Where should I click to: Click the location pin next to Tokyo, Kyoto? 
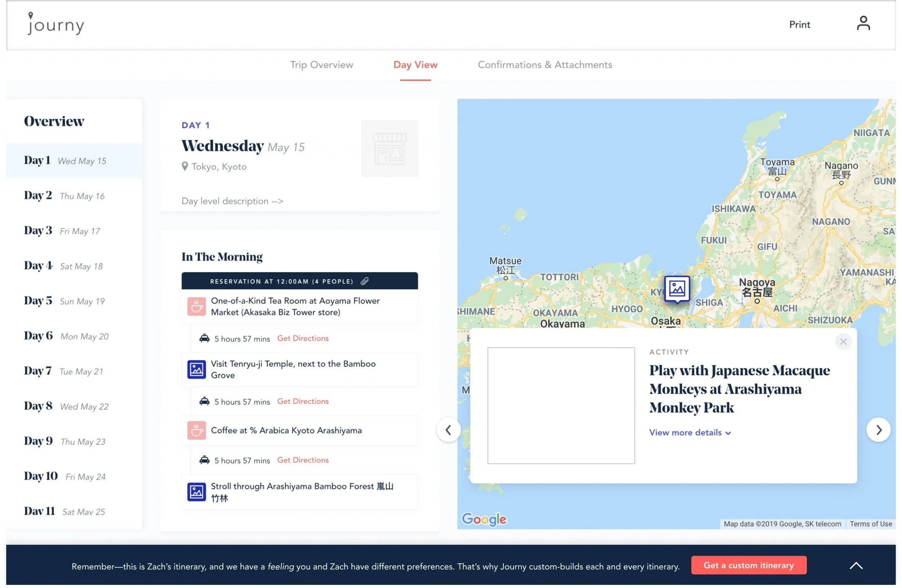click(185, 167)
